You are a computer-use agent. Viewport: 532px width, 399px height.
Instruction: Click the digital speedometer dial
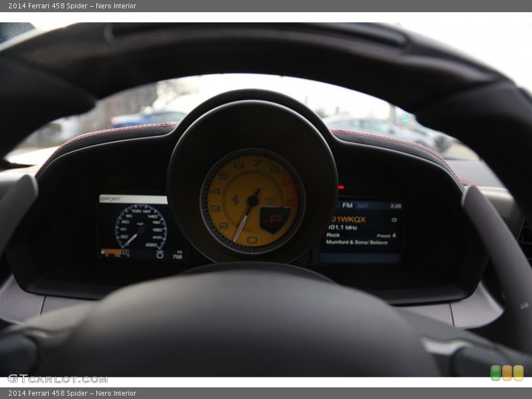[x=141, y=227]
